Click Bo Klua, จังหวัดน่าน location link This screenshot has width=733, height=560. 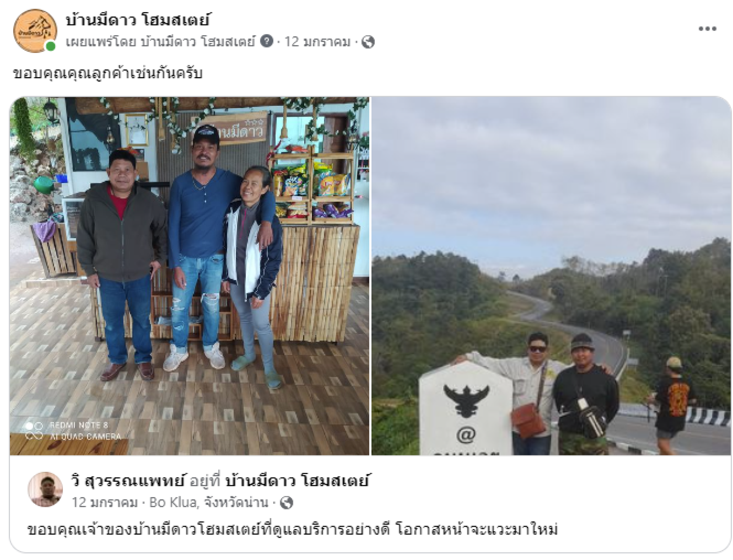(x=208, y=503)
